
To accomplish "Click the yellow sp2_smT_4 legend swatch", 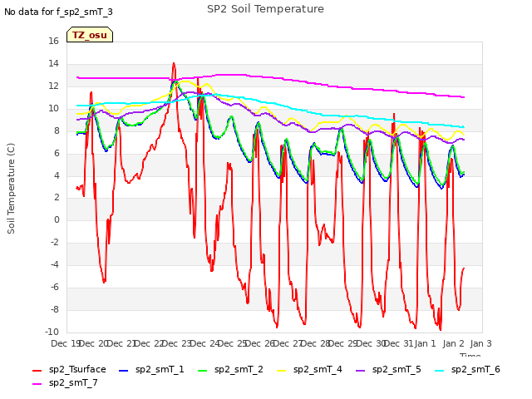I will tap(281, 371).
